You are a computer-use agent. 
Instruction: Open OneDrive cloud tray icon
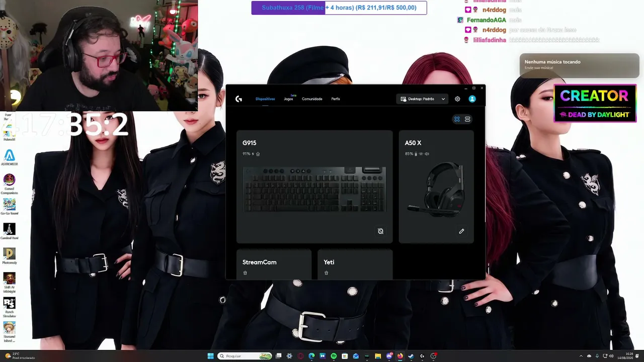[x=589, y=356]
